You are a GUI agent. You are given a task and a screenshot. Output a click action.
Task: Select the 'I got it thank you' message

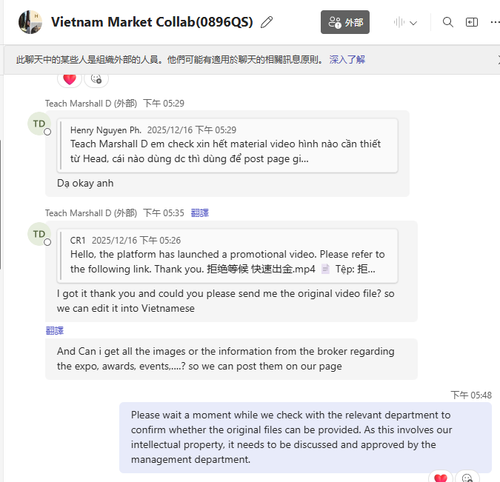click(225, 301)
